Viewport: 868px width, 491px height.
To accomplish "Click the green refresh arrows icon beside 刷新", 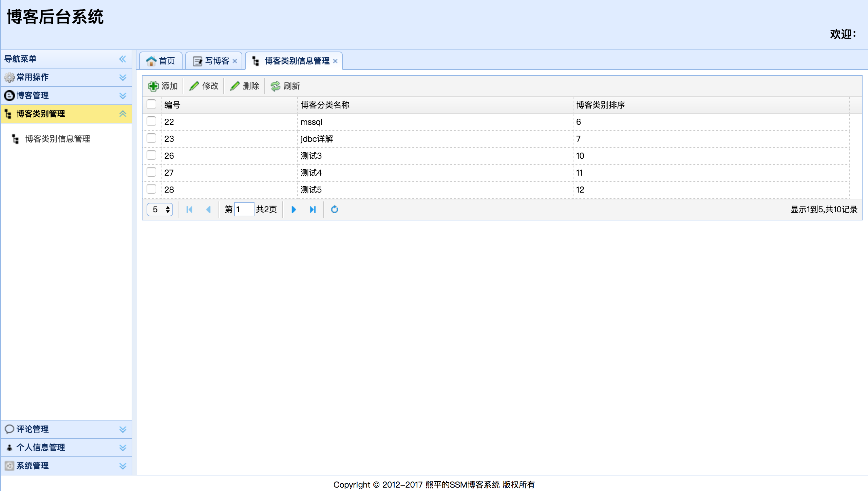I will [276, 86].
